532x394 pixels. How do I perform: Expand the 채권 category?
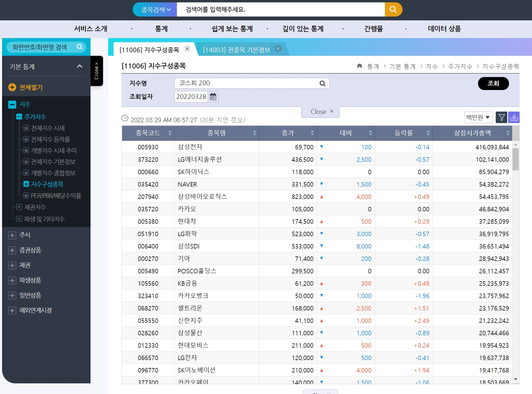pos(12,265)
